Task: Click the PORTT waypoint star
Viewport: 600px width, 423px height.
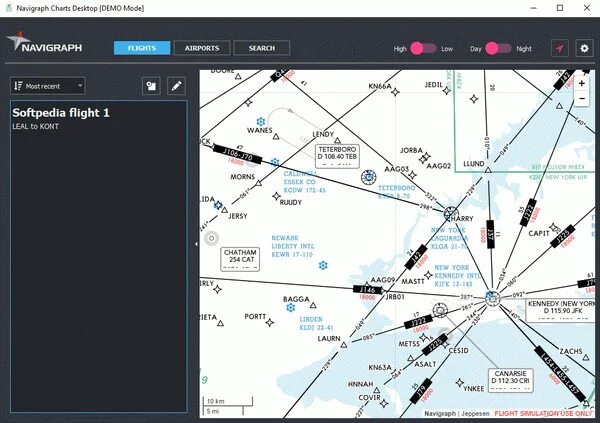Action: 270,322
